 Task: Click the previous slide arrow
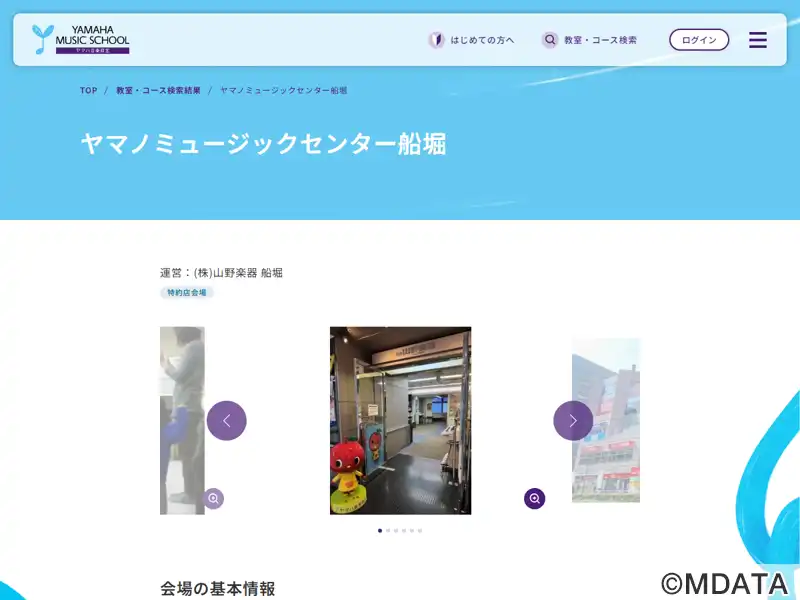[227, 420]
